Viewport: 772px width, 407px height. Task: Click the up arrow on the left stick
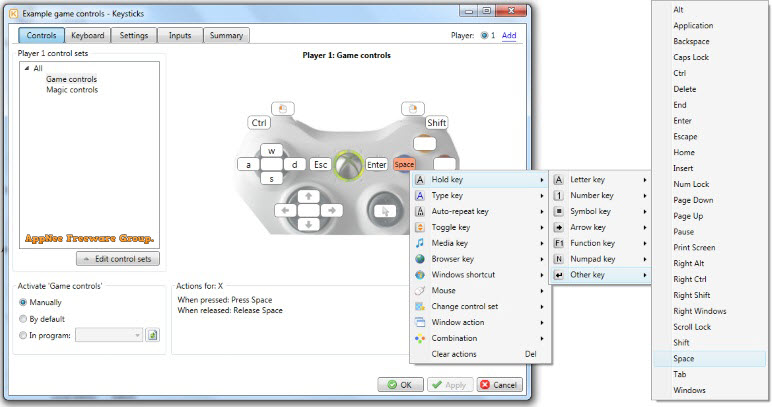(x=309, y=196)
